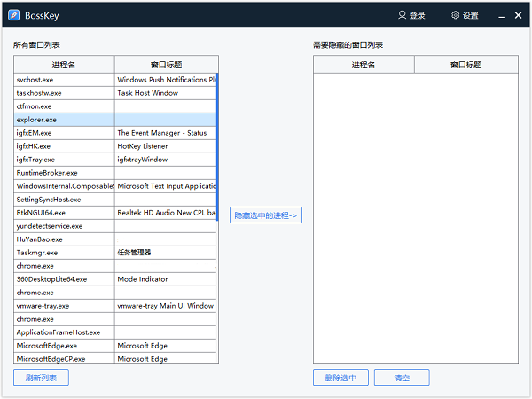Select the igfxHK.exe row

[x=115, y=146]
